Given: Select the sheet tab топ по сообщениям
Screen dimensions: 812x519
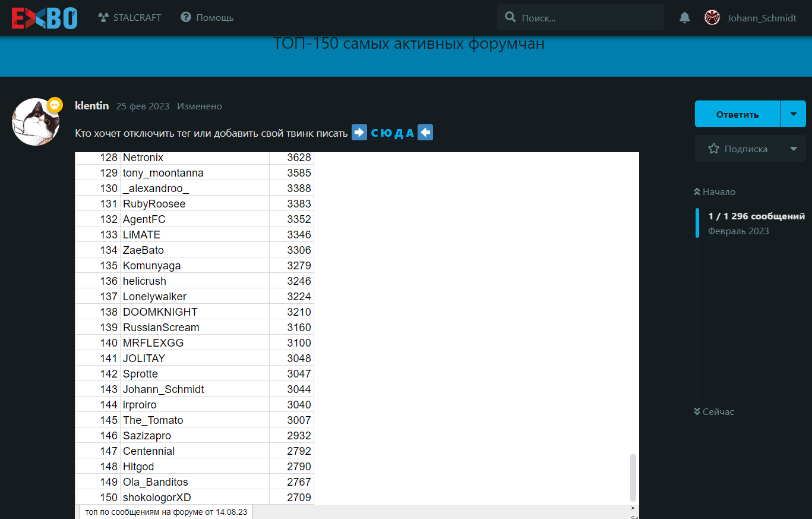Looking at the screenshot, I should 166,512.
